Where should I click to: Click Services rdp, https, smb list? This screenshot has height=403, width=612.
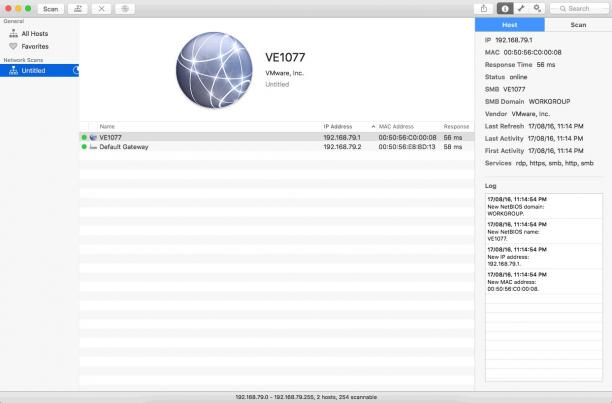555,163
